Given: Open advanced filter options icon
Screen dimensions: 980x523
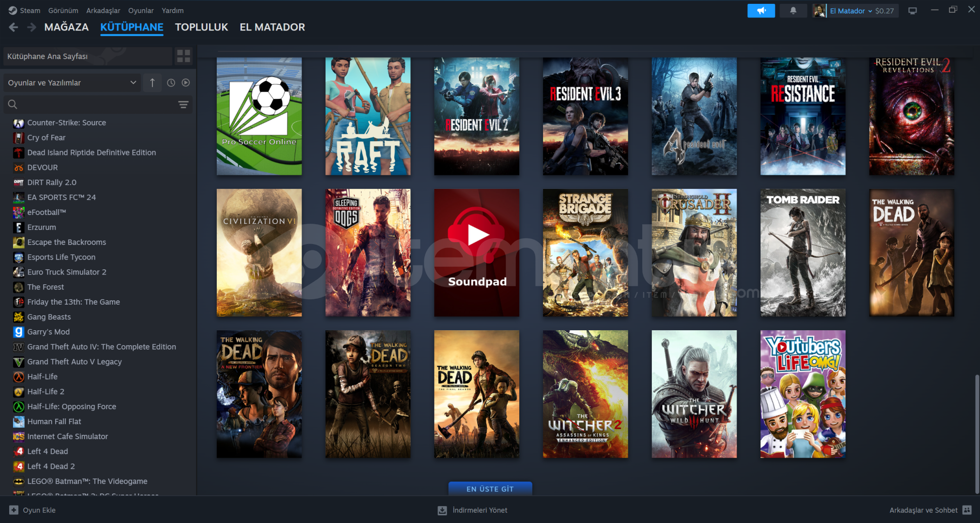Looking at the screenshot, I should (x=183, y=105).
